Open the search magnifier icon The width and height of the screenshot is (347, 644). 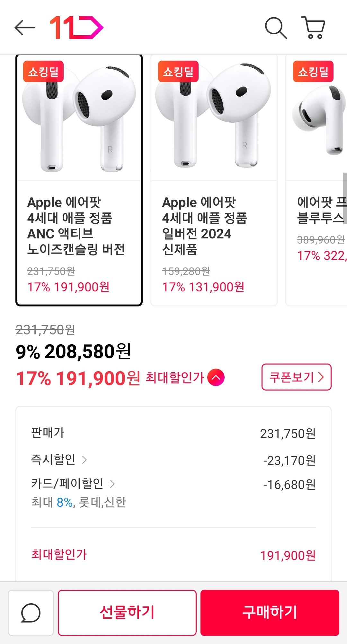276,28
